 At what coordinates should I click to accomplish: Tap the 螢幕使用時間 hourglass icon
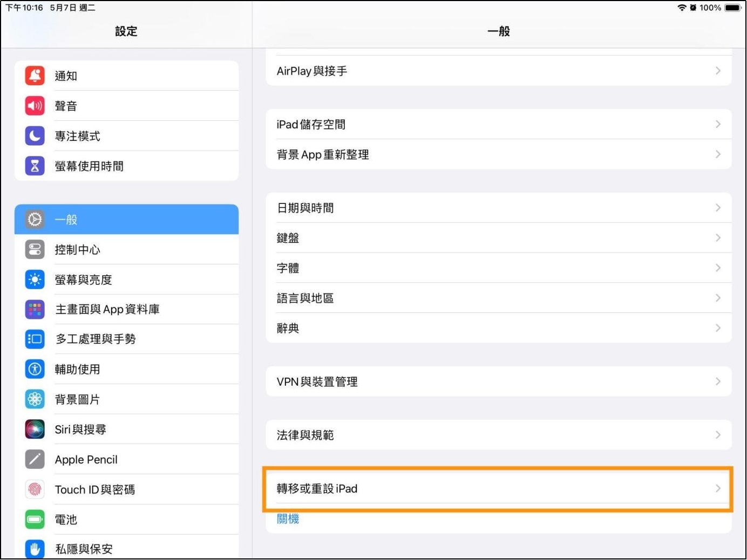click(35, 166)
